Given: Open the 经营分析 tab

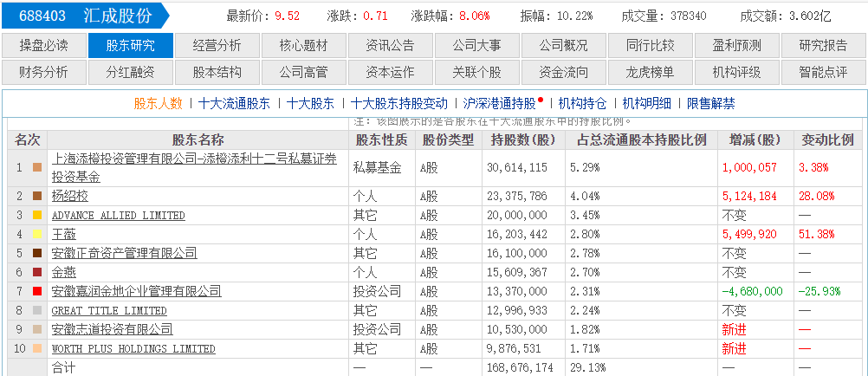Looking at the screenshot, I should [217, 45].
